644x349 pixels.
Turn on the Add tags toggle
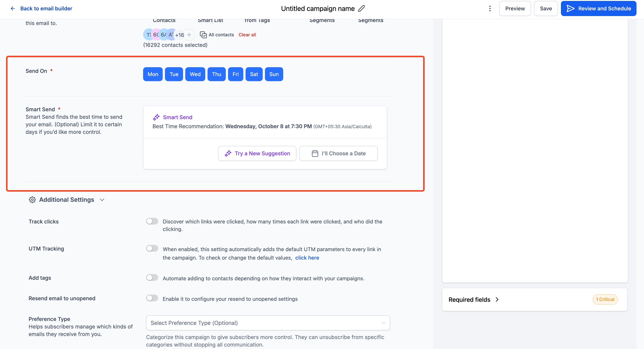click(x=152, y=277)
